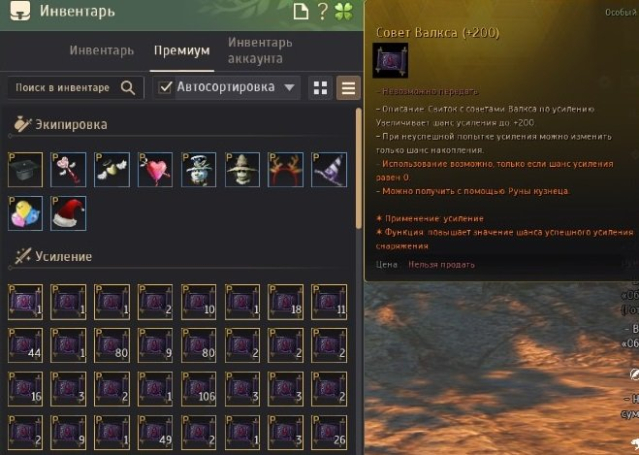
Task: Select the scroll stack with count 106
Action: [198, 389]
